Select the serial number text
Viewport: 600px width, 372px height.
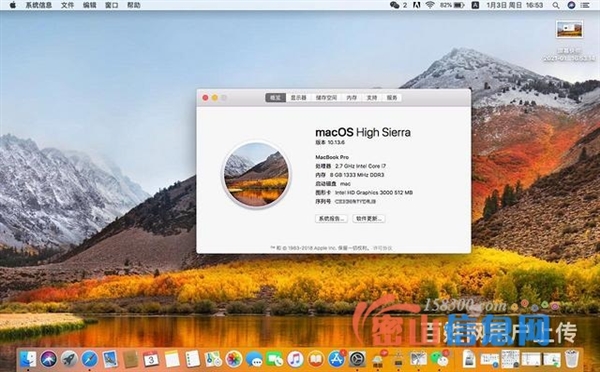pos(355,201)
